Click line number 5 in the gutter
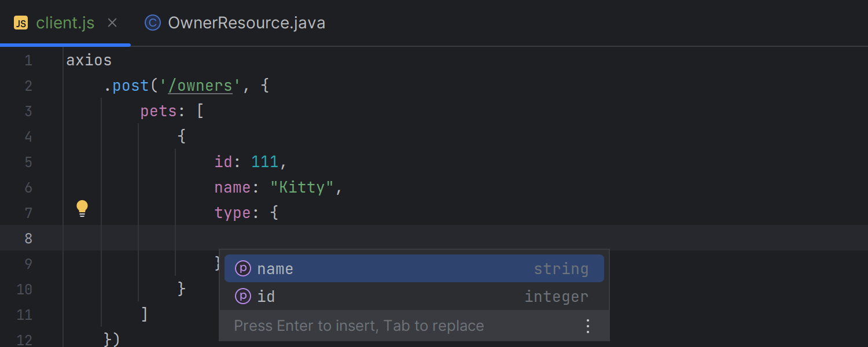Screen dimensions: 868x347 pos(28,162)
